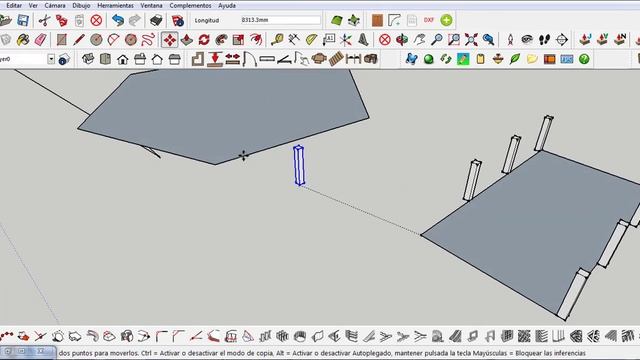Open the Herramientas menu
The width and height of the screenshot is (640, 360).
click(x=115, y=6)
